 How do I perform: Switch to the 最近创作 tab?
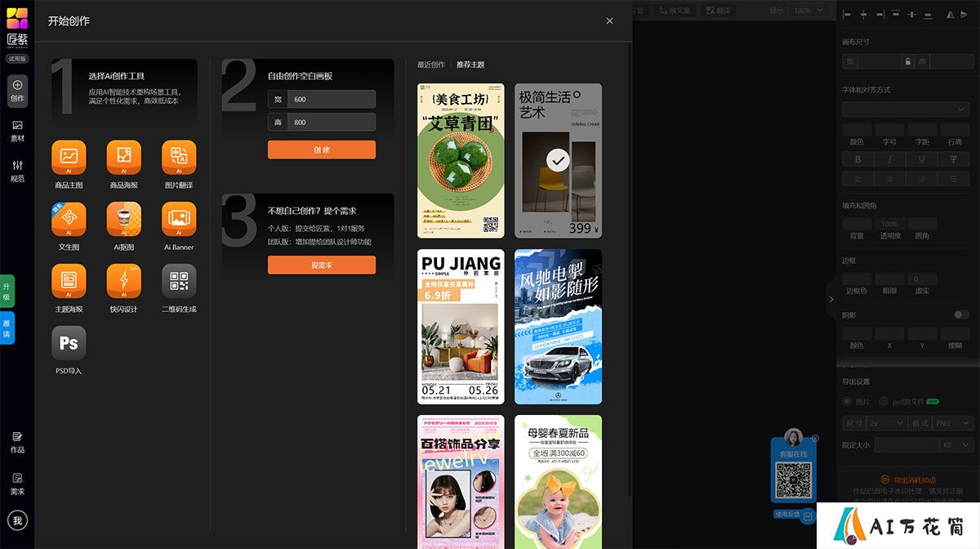point(431,65)
